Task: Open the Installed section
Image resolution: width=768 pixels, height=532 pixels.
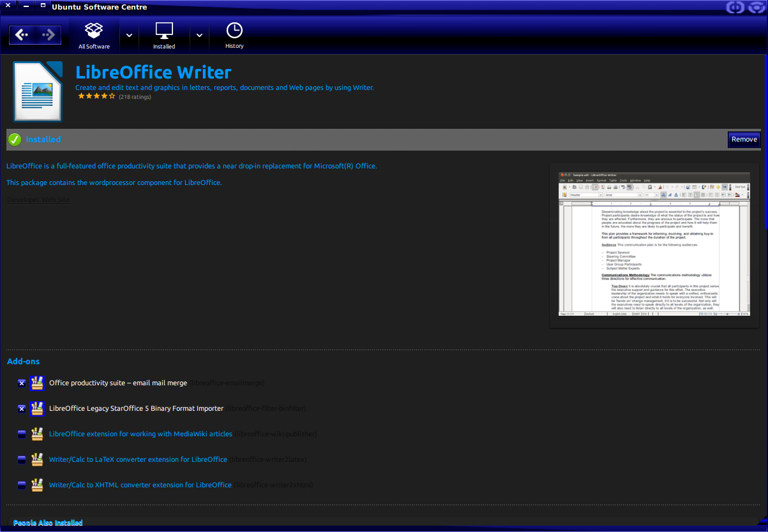Action: point(164,36)
